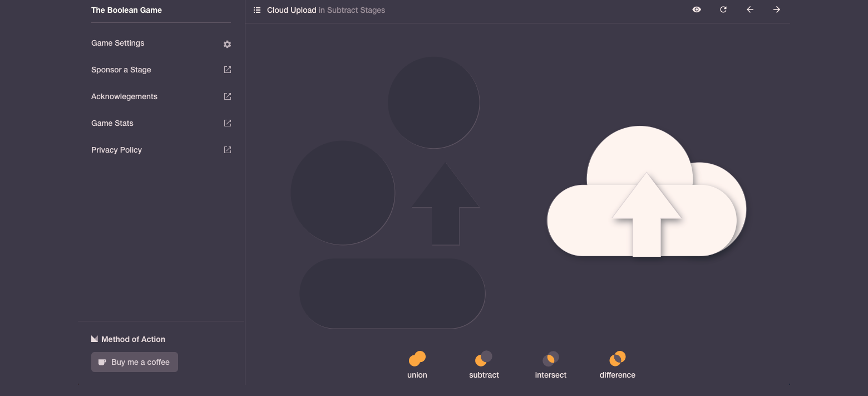This screenshot has height=396, width=868.
Task: Select the union operation
Action: pyautogui.click(x=417, y=365)
